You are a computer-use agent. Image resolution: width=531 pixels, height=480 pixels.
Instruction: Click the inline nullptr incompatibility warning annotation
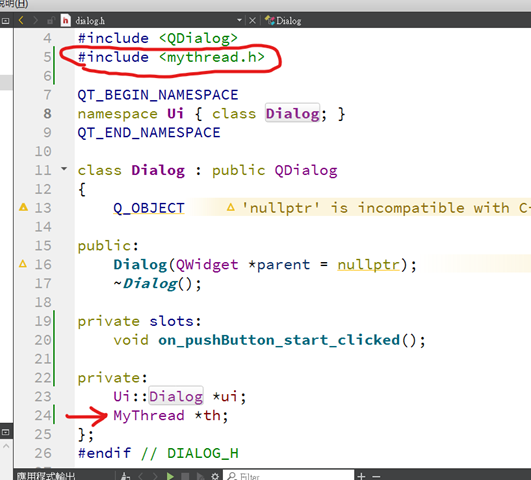click(x=379, y=208)
